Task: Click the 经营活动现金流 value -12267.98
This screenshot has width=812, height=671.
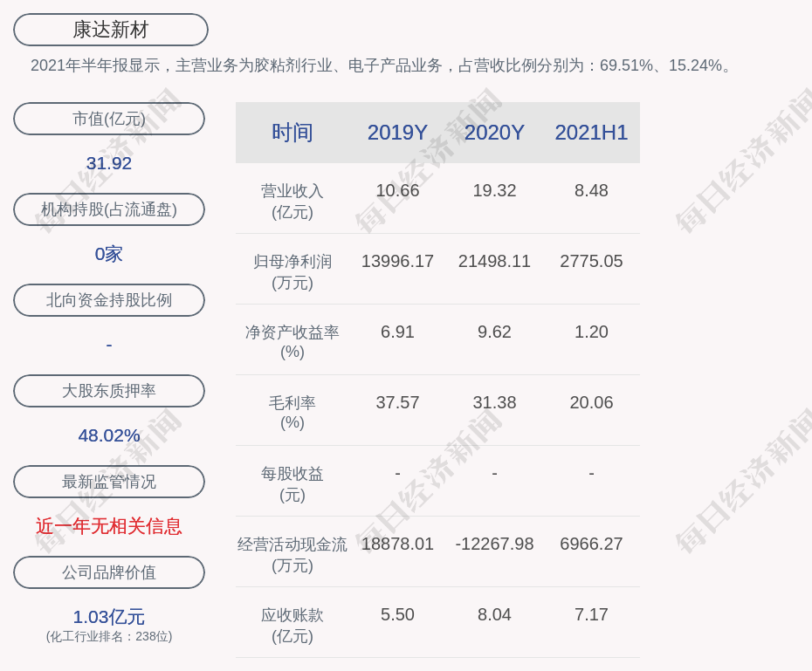Action: point(494,544)
